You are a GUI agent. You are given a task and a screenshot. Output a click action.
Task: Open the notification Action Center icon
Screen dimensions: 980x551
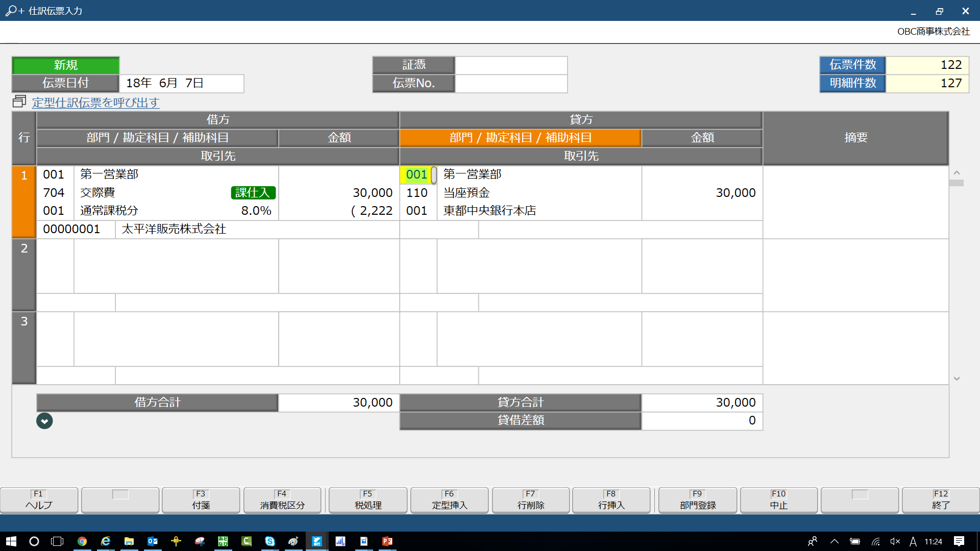(959, 541)
